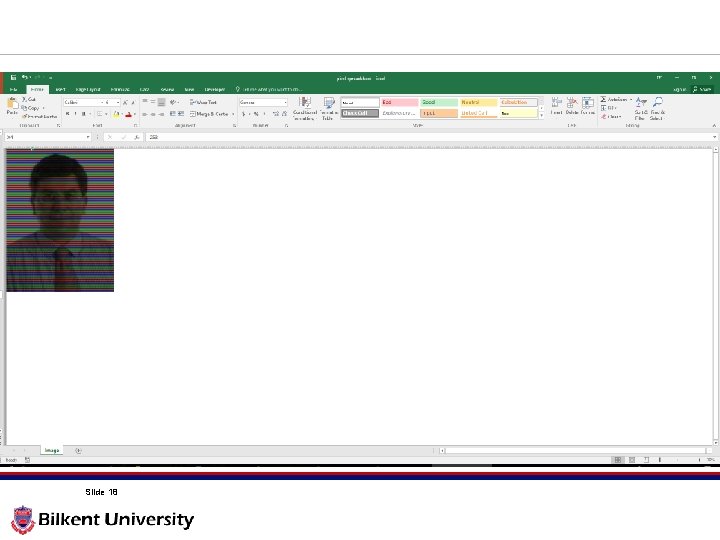
Task: Switch to the Formulas tab
Action: coord(120,90)
